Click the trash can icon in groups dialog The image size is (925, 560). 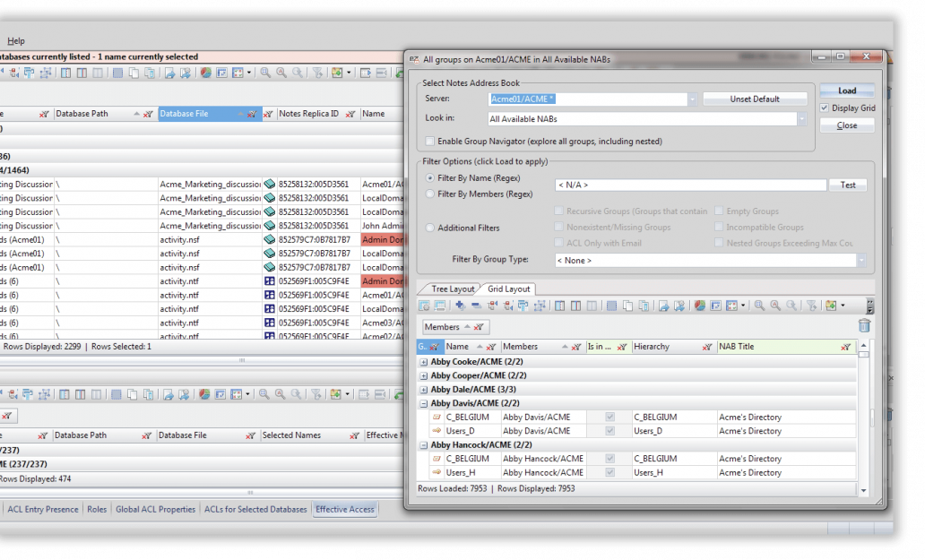tap(864, 325)
